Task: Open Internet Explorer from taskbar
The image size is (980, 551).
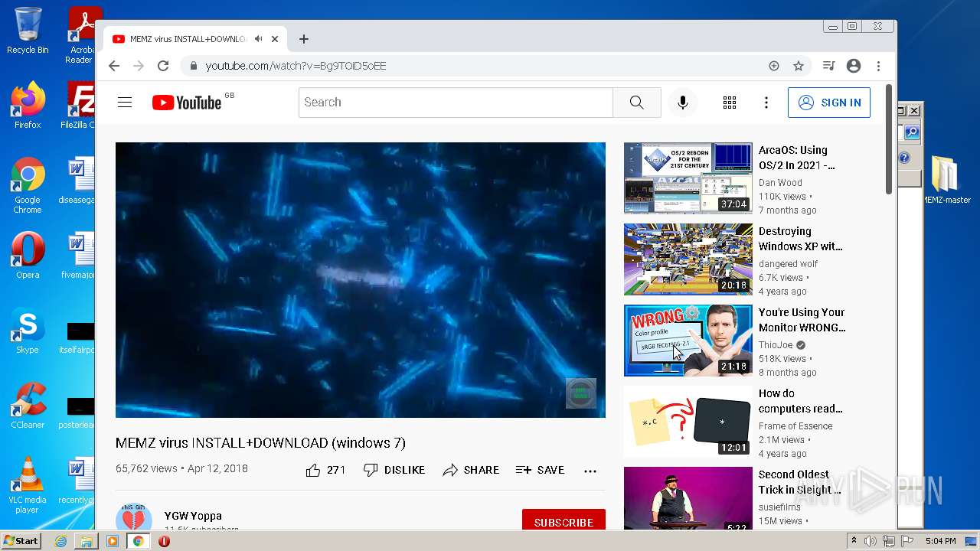Action: 60,541
